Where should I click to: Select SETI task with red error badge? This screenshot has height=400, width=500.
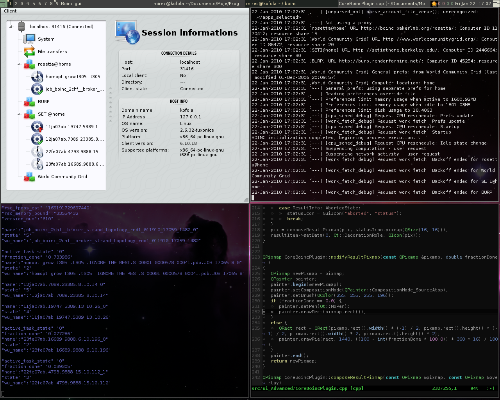click(37, 127)
